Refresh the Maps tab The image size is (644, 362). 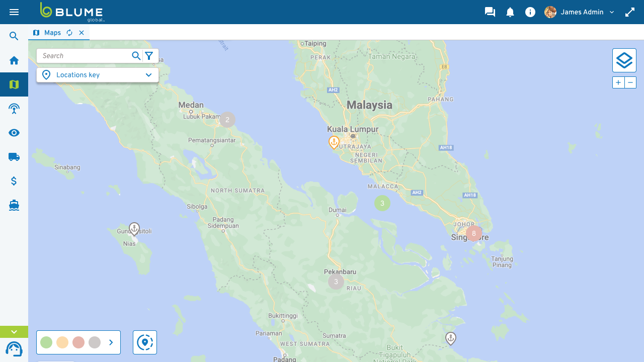tap(69, 33)
